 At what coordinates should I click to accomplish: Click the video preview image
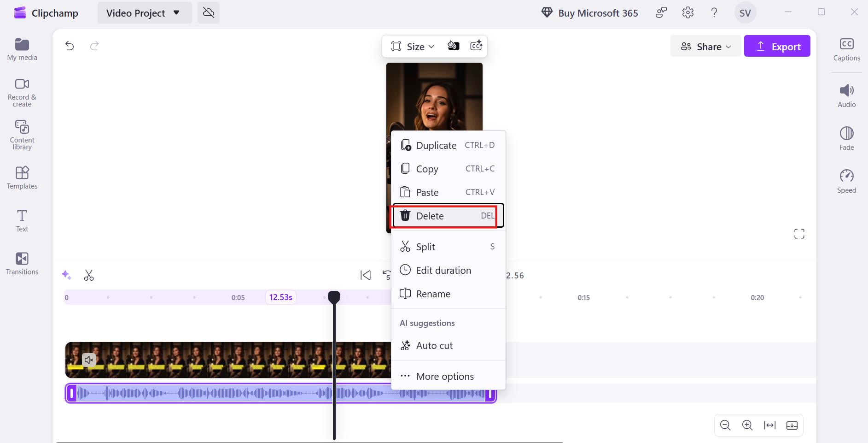coord(434,97)
